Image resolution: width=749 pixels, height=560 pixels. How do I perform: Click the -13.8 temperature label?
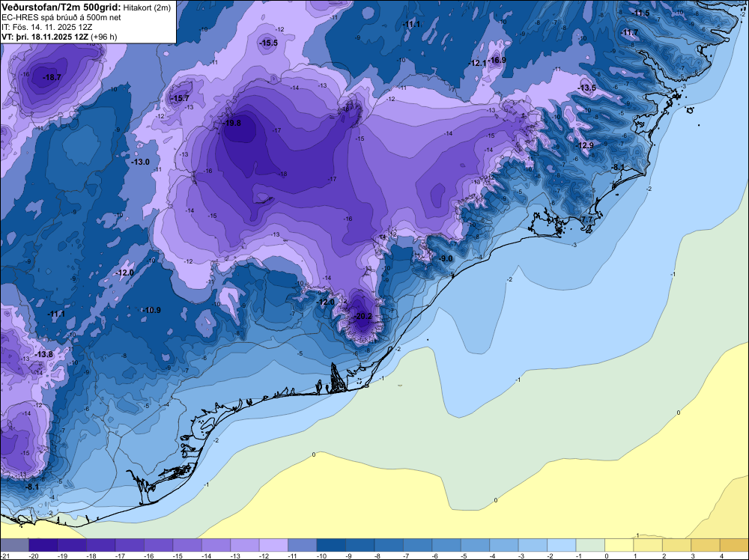43,355
